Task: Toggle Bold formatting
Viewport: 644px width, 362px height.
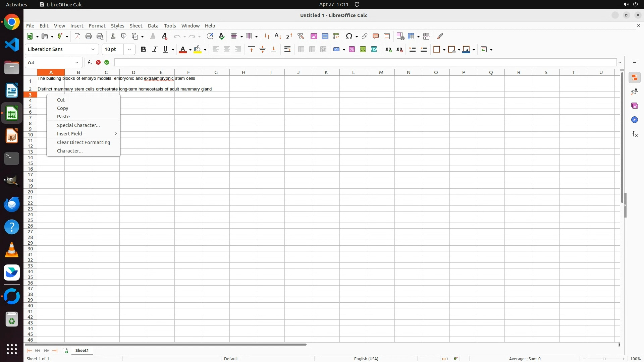Action: (144, 50)
